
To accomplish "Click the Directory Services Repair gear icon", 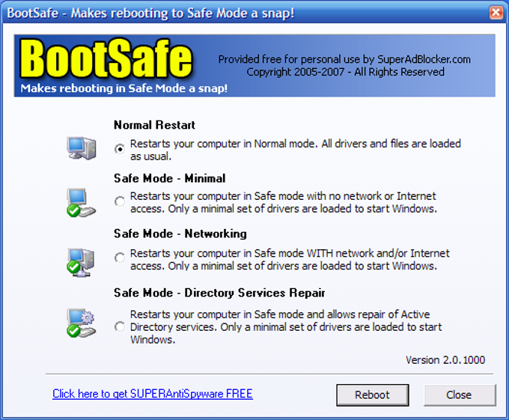I will [81, 323].
